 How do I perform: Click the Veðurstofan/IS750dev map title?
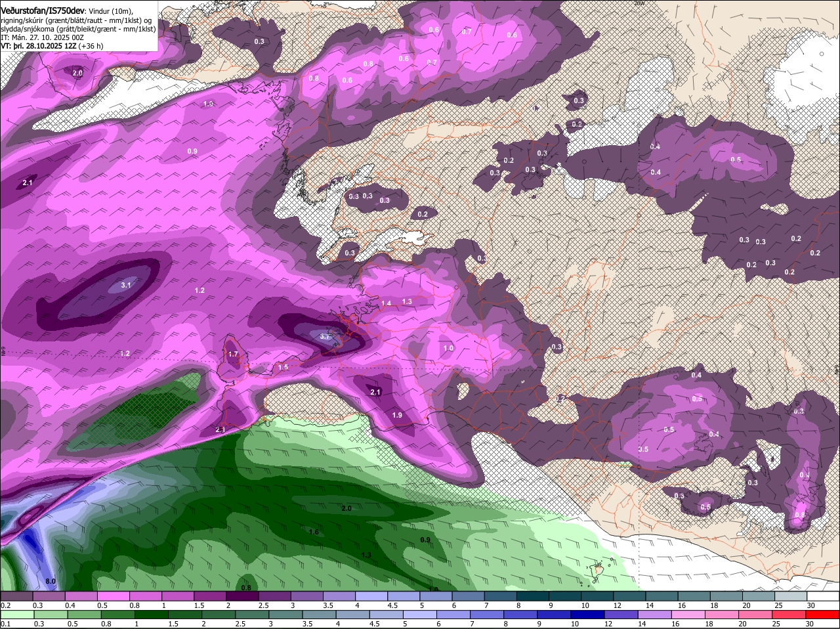[43, 10]
